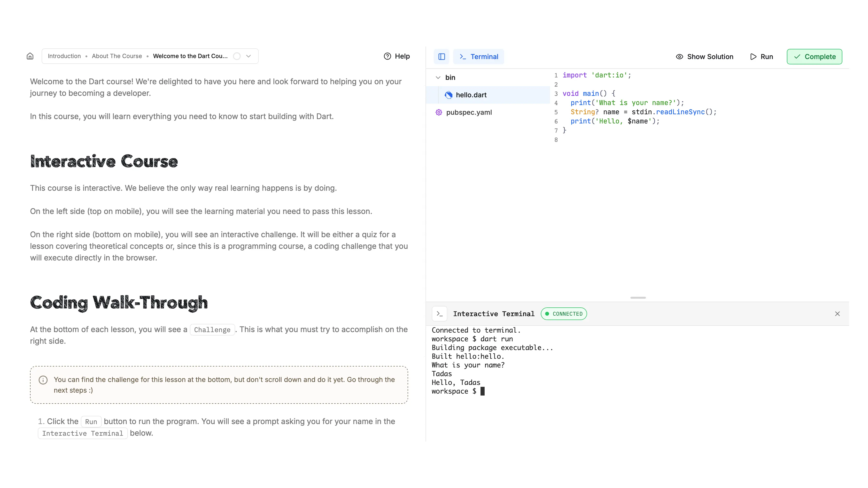
Task: Click the home icon
Action: [30, 56]
